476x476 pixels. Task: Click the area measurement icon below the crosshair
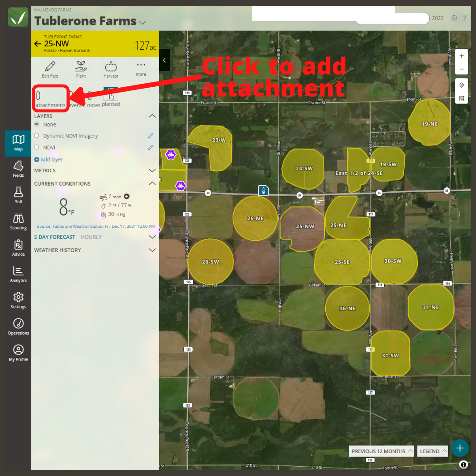[x=461, y=98]
